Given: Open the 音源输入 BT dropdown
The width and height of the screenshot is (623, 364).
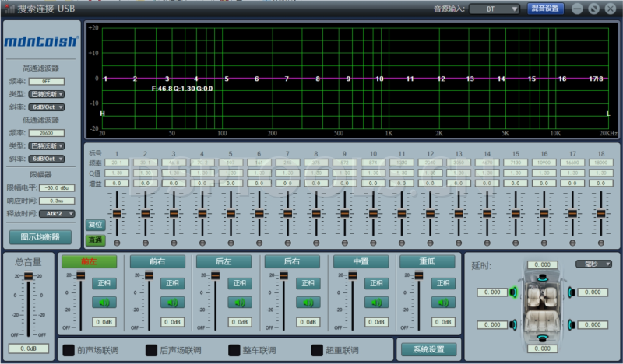Looking at the screenshot, I should tap(493, 9).
